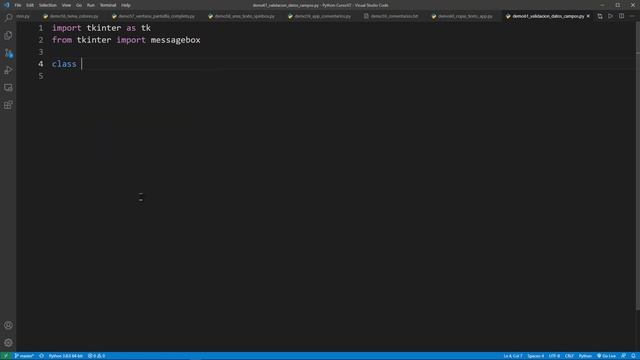Click line number 2 in the gutter
The height and width of the screenshot is (360, 640).
pyautogui.click(x=41, y=40)
